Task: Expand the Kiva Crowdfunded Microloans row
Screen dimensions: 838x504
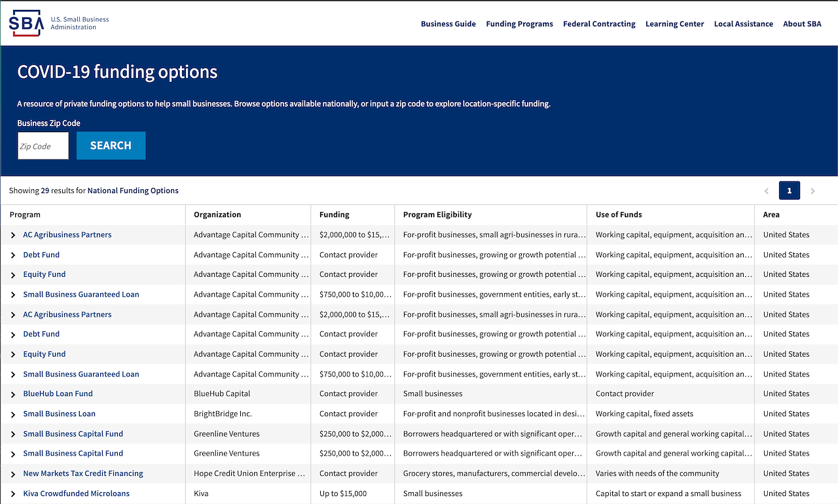Action: coord(13,494)
